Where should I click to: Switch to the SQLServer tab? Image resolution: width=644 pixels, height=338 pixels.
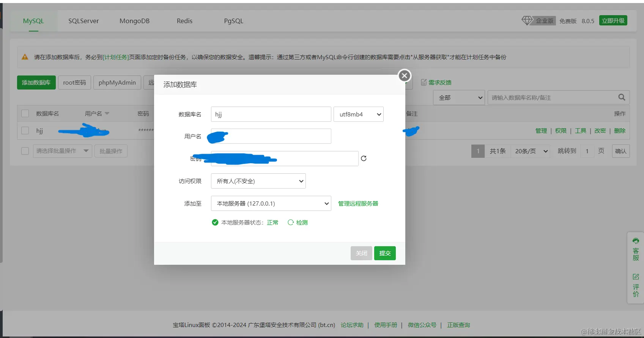coord(83,21)
